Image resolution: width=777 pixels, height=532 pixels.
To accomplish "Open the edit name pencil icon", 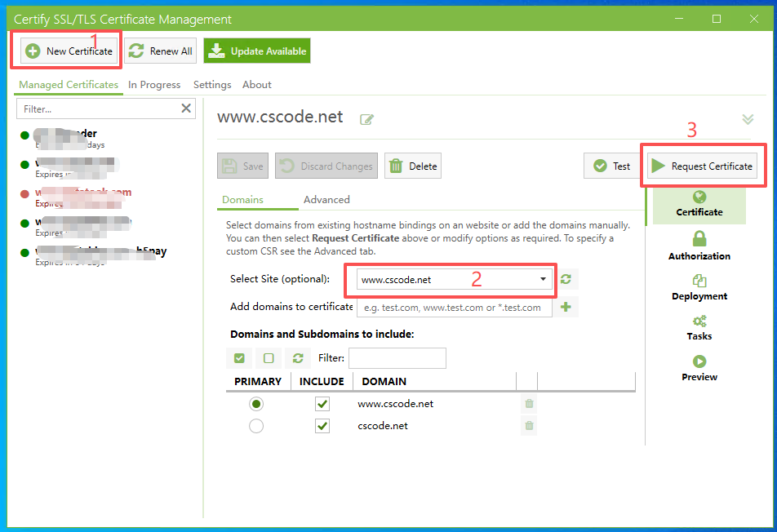I will [x=366, y=118].
